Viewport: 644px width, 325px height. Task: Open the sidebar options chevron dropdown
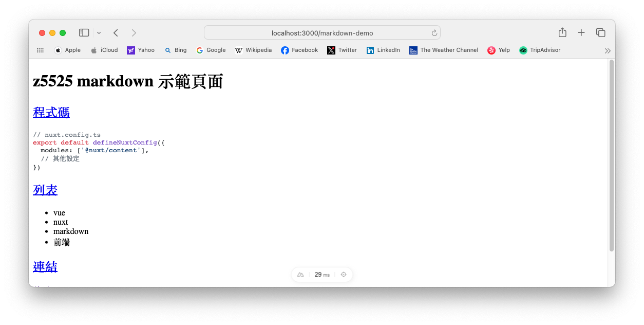[99, 32]
